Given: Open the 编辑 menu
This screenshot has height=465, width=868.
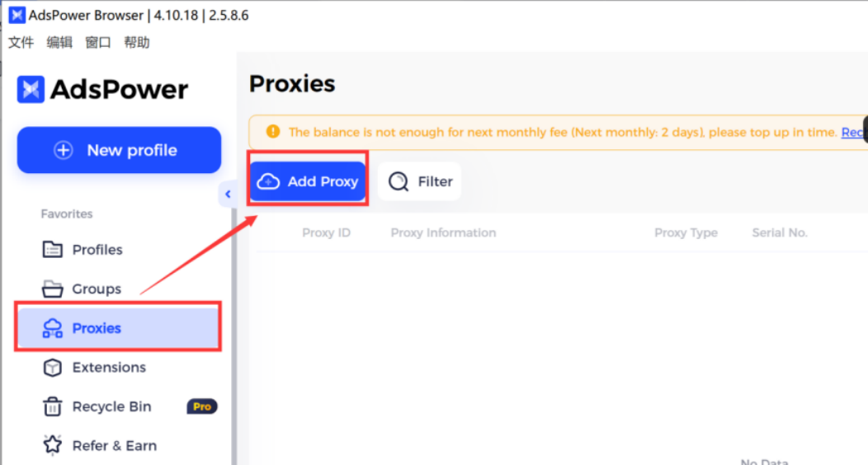Looking at the screenshot, I should [x=59, y=43].
